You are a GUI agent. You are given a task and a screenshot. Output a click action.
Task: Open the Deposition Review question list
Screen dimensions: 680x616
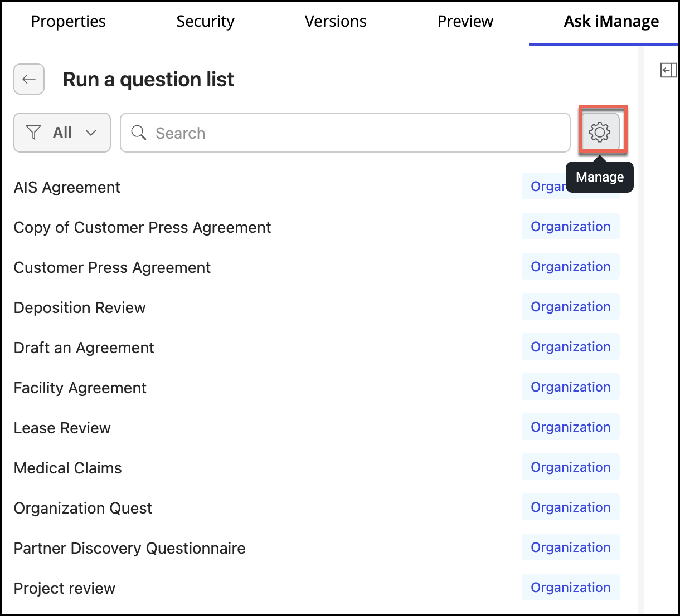[80, 308]
